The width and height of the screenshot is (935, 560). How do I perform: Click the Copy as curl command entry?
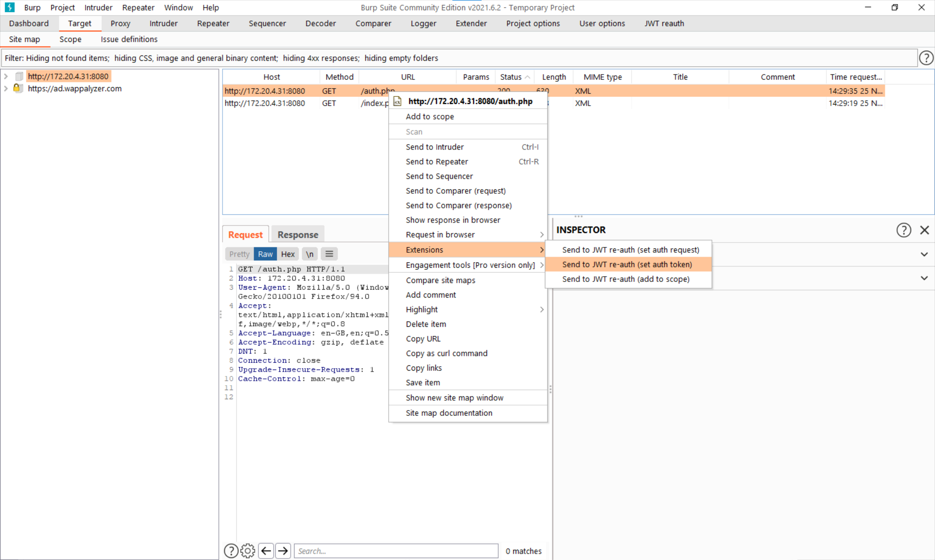pos(446,354)
